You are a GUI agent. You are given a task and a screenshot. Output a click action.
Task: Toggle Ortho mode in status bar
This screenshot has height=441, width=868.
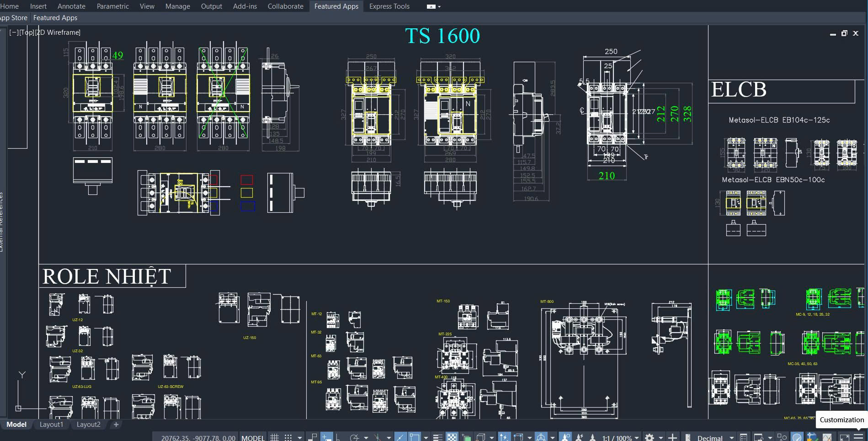[338, 437]
